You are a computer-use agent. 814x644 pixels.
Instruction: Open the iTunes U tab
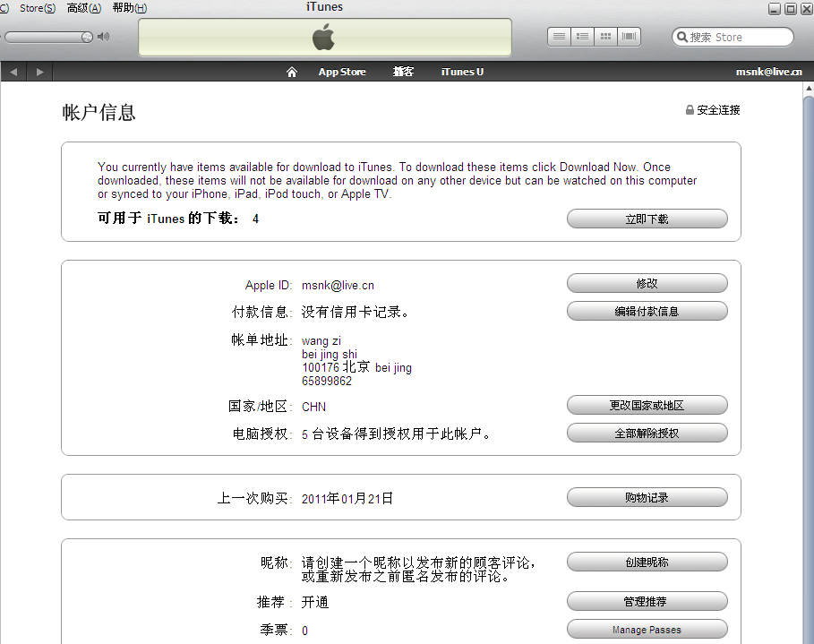coord(462,72)
